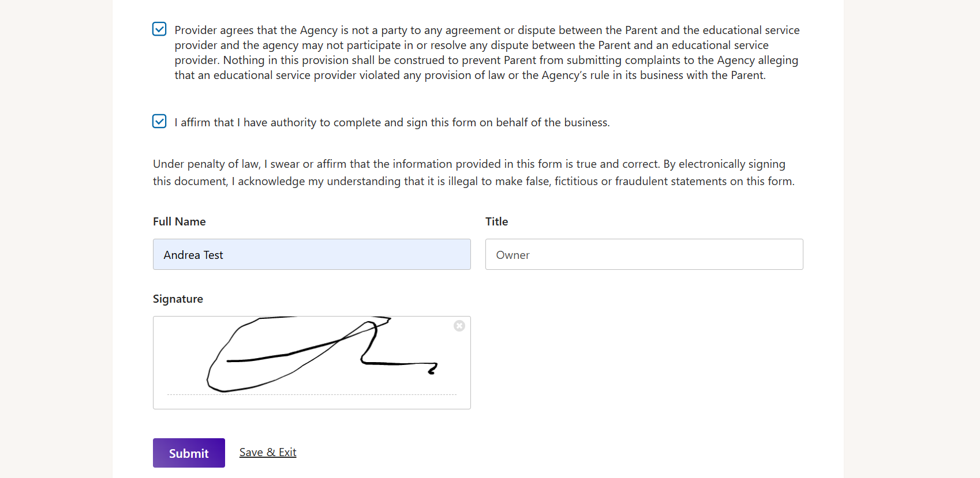This screenshot has height=478, width=980.
Task: Click the Full Name field with Andrea Test
Action: pyautogui.click(x=312, y=254)
